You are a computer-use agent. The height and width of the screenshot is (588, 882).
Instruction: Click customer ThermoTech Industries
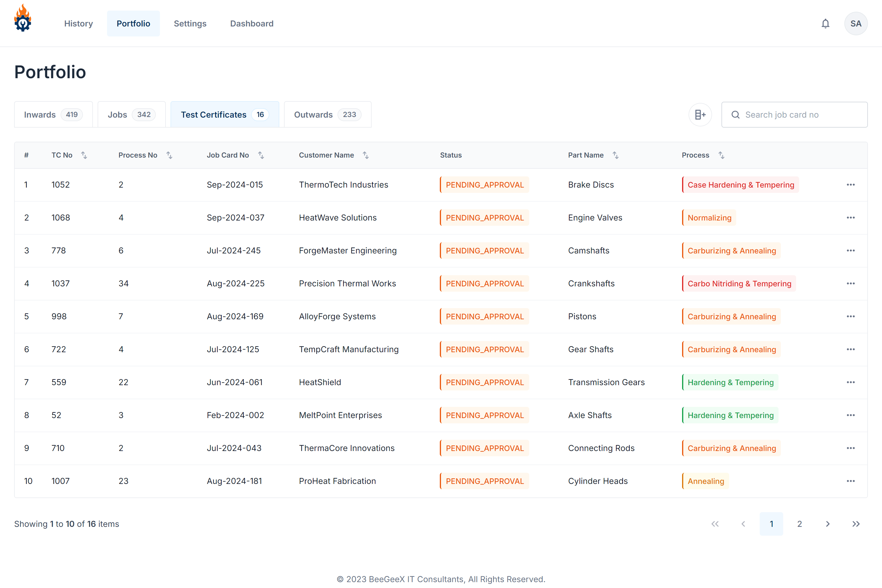[343, 185]
